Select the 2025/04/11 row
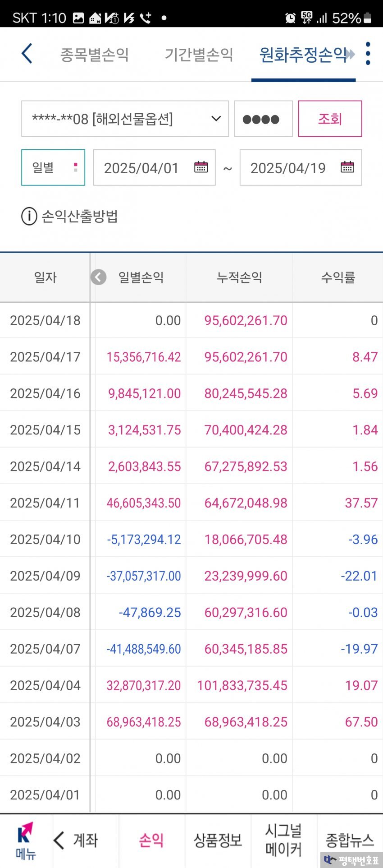The width and height of the screenshot is (383, 868). (191, 503)
